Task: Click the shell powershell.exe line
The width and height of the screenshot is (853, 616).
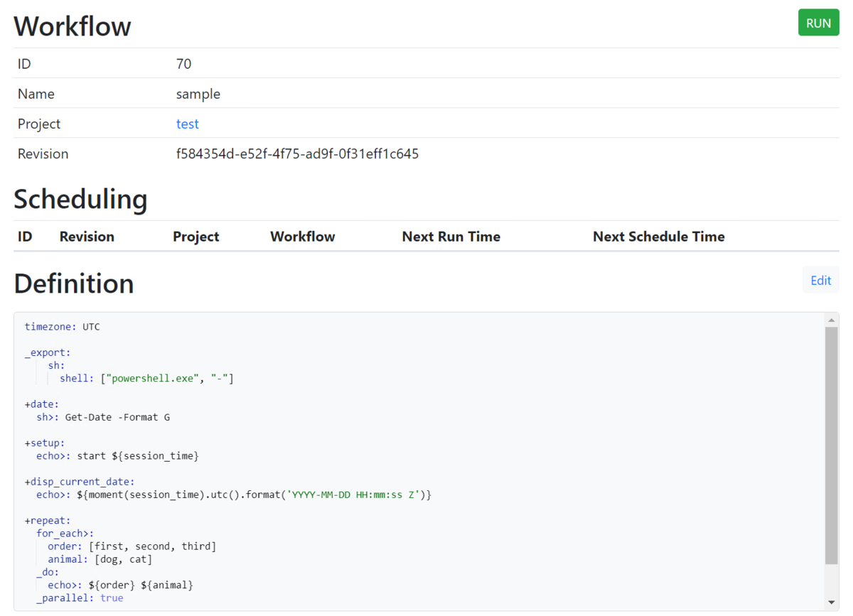Action: (x=146, y=378)
